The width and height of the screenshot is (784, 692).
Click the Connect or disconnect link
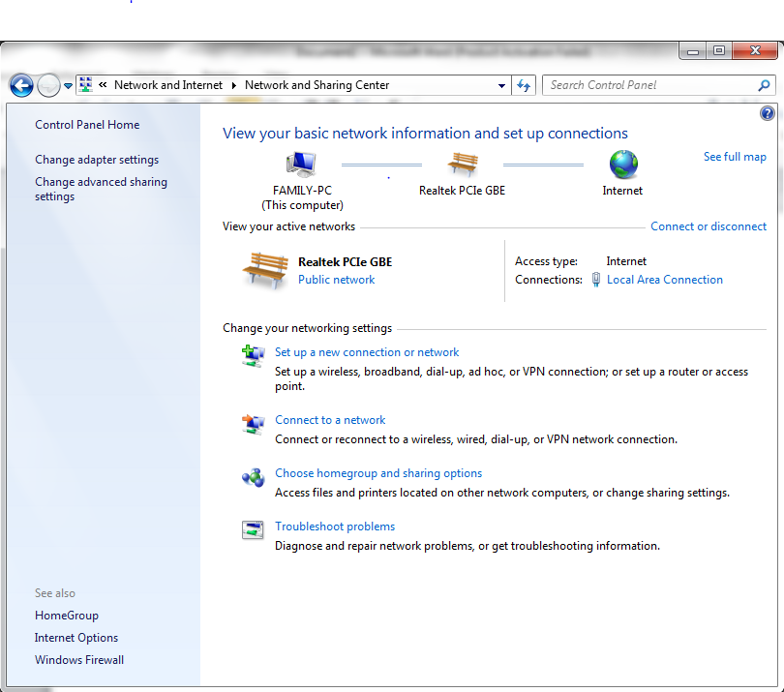point(709,226)
